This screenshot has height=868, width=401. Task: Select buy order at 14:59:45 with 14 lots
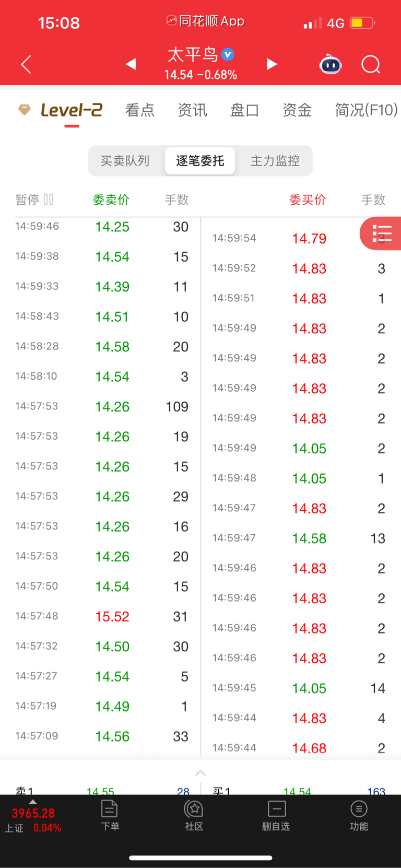click(299, 688)
